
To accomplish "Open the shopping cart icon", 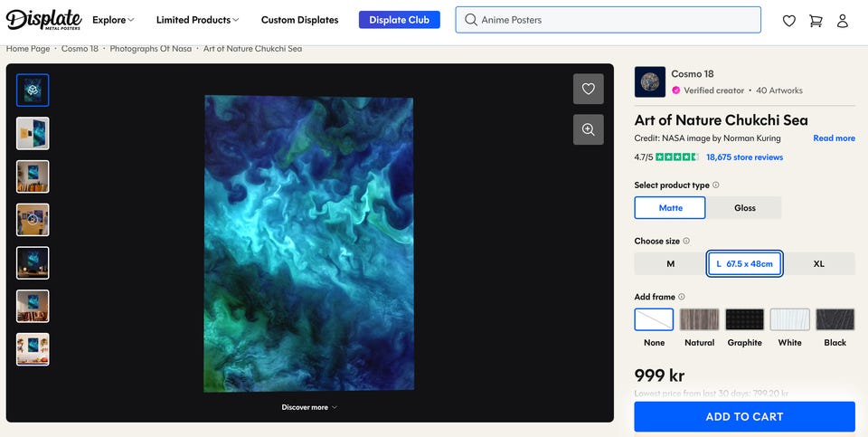I will click(816, 21).
